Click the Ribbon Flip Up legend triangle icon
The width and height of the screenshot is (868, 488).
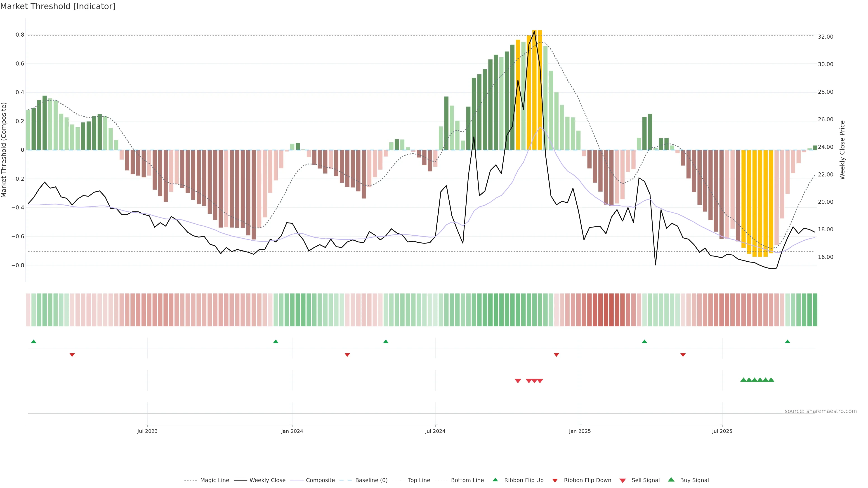pos(495,480)
